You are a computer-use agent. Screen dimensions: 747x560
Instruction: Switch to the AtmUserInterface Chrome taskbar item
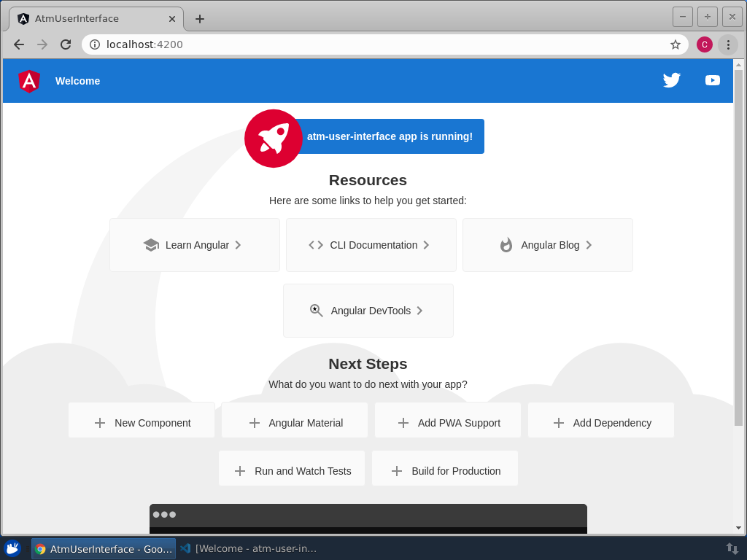point(104,548)
